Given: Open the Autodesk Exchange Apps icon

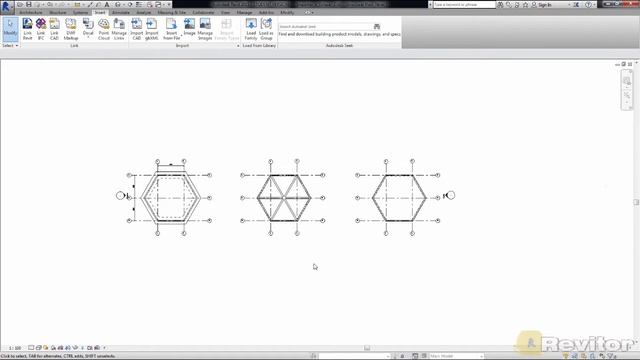Looking at the screenshot, I should pyautogui.click(x=576, y=4).
